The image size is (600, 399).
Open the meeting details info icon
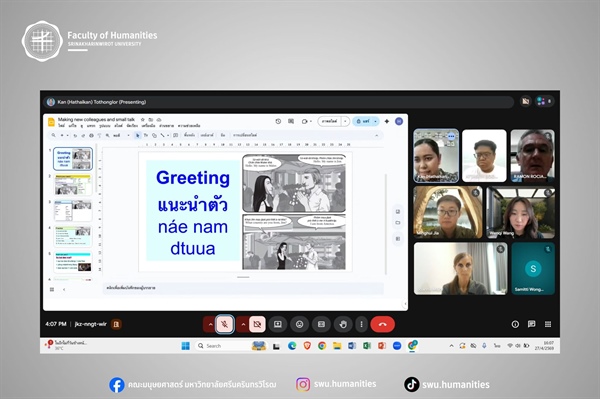click(x=515, y=324)
